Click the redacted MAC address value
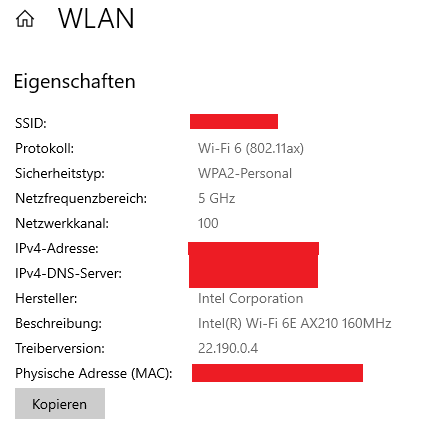Screen dimensions: 447x433 point(277,373)
